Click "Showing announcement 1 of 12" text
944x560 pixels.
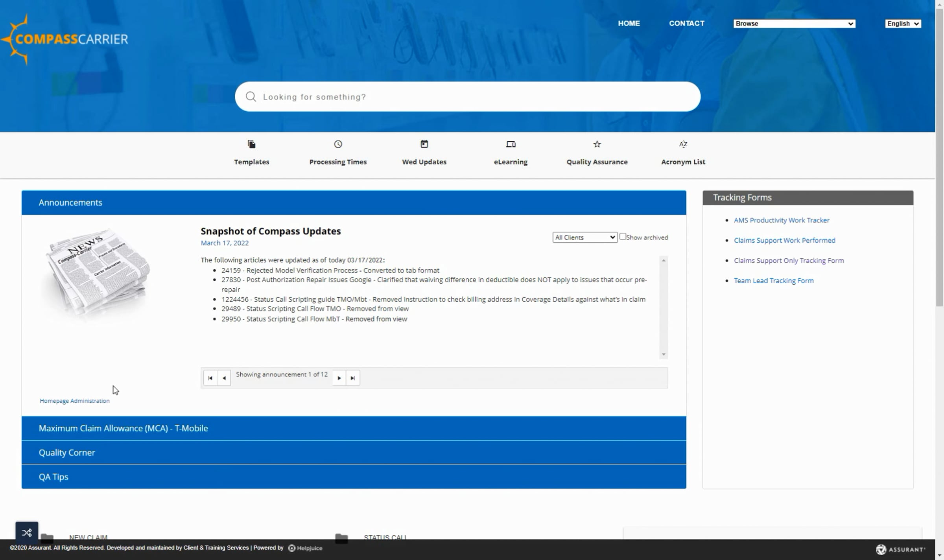[x=282, y=374]
